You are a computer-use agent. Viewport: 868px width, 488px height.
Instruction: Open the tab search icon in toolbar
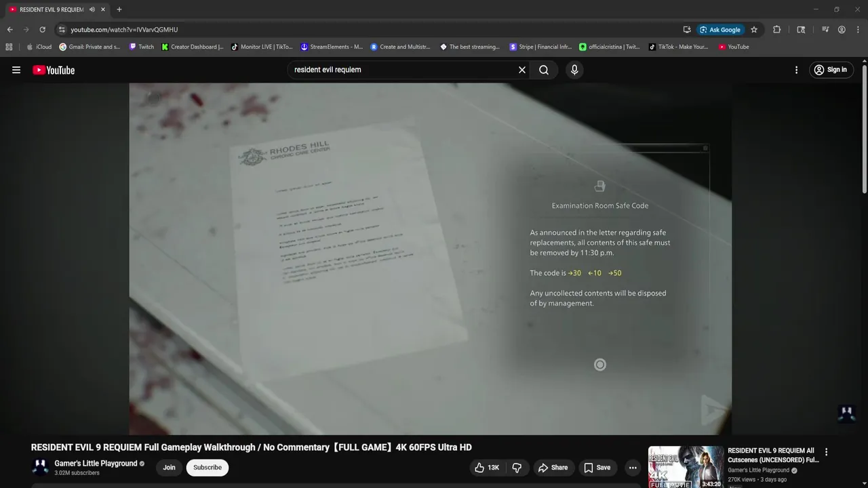[801, 30]
